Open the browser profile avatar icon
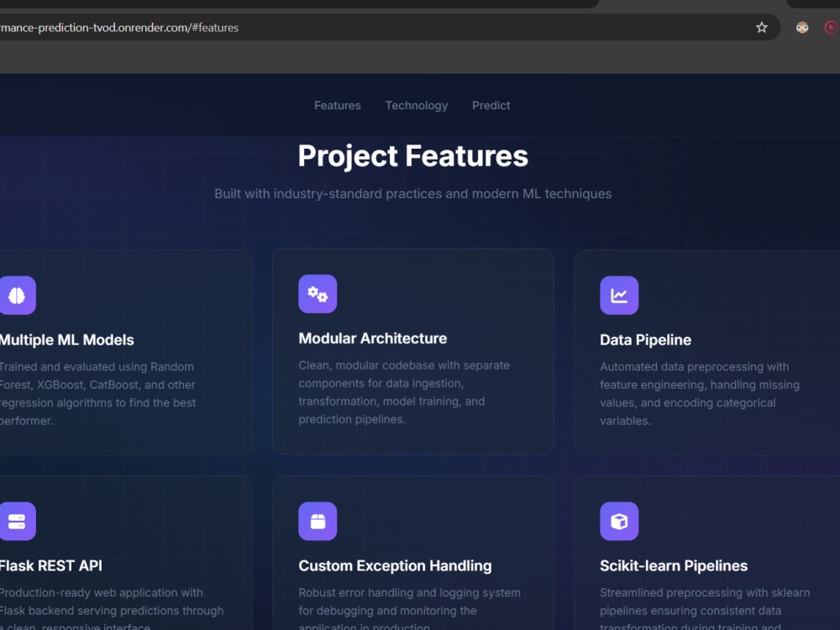This screenshot has height=630, width=840. click(x=802, y=28)
